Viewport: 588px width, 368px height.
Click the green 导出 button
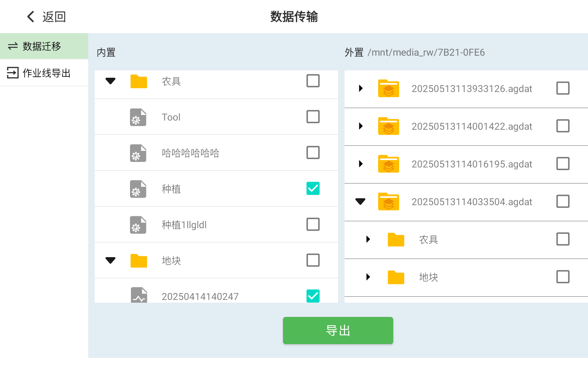[x=338, y=330]
